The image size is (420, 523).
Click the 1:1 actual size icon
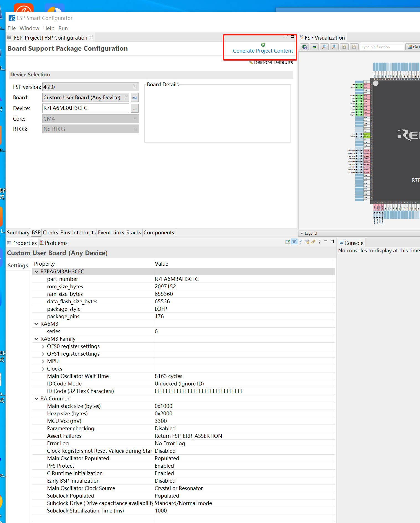pos(344,47)
